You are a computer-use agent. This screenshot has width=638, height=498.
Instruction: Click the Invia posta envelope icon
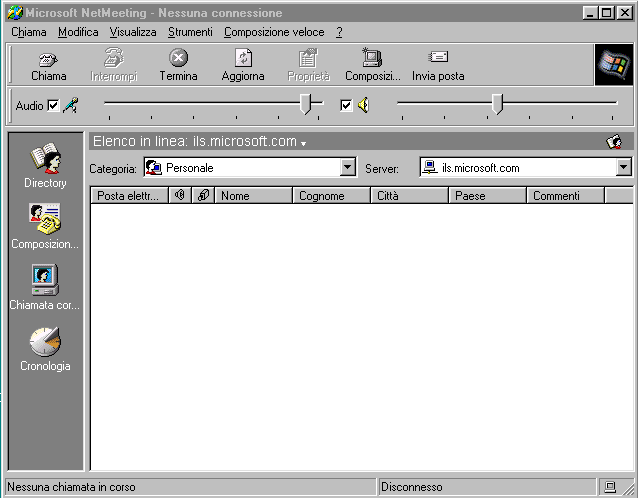coord(438,57)
